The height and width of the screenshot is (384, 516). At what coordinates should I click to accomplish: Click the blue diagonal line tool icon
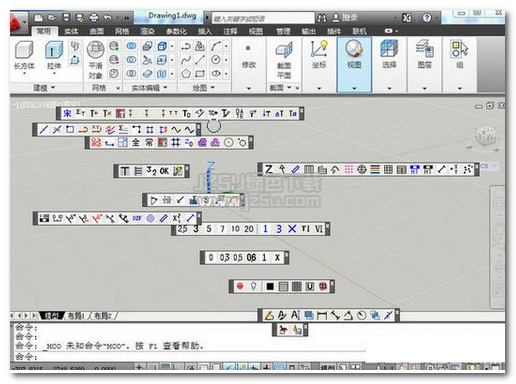(x=43, y=129)
